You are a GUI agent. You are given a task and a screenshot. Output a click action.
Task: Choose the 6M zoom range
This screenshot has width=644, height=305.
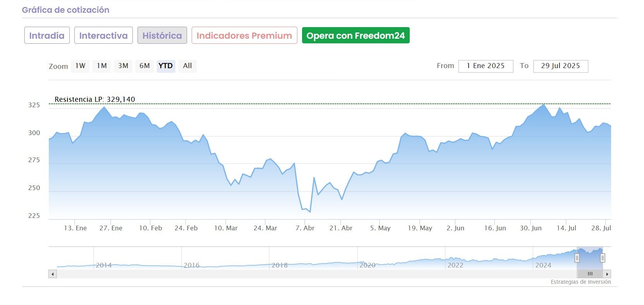(144, 66)
